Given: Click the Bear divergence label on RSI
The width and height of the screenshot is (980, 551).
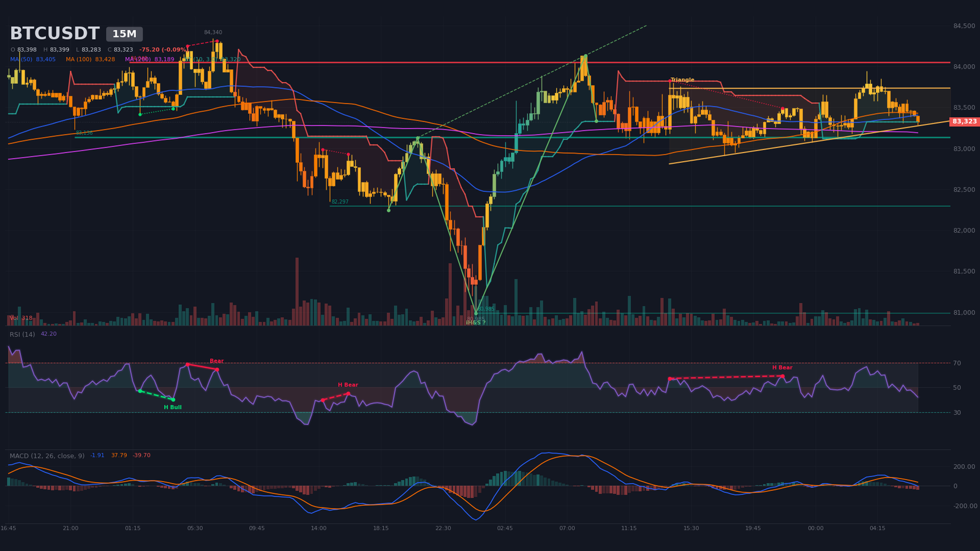Looking at the screenshot, I should click(217, 361).
